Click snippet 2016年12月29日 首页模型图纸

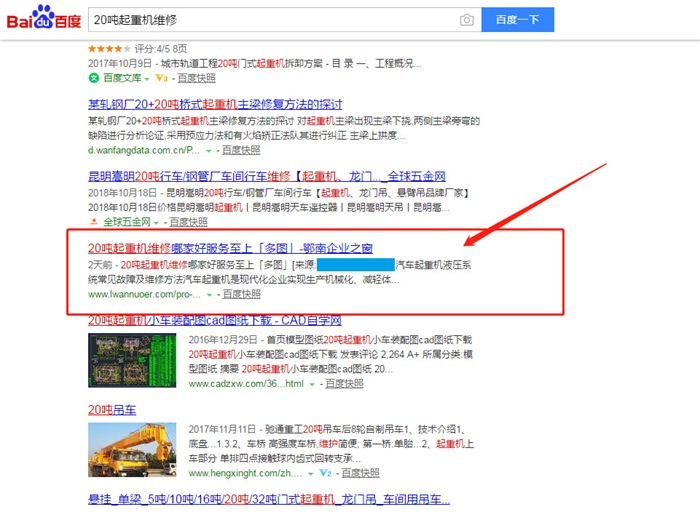point(330,340)
